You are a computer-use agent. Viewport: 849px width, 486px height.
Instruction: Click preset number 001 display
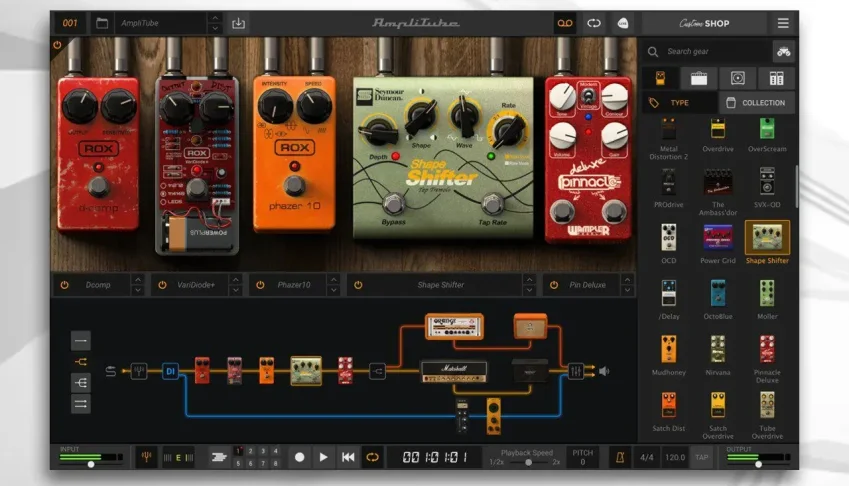pos(70,23)
